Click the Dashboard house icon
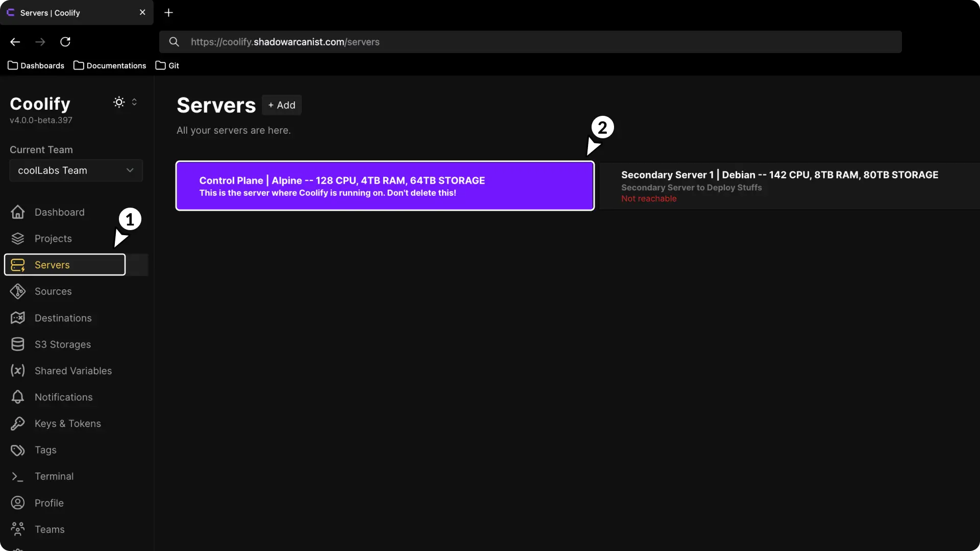Screen dimensions: 980x551 (x=18, y=212)
